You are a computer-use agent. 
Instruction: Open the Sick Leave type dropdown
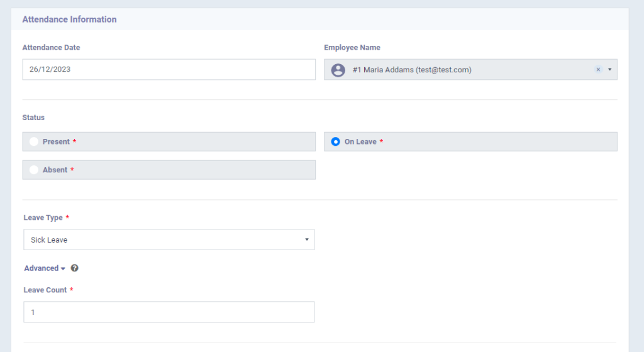(169, 239)
